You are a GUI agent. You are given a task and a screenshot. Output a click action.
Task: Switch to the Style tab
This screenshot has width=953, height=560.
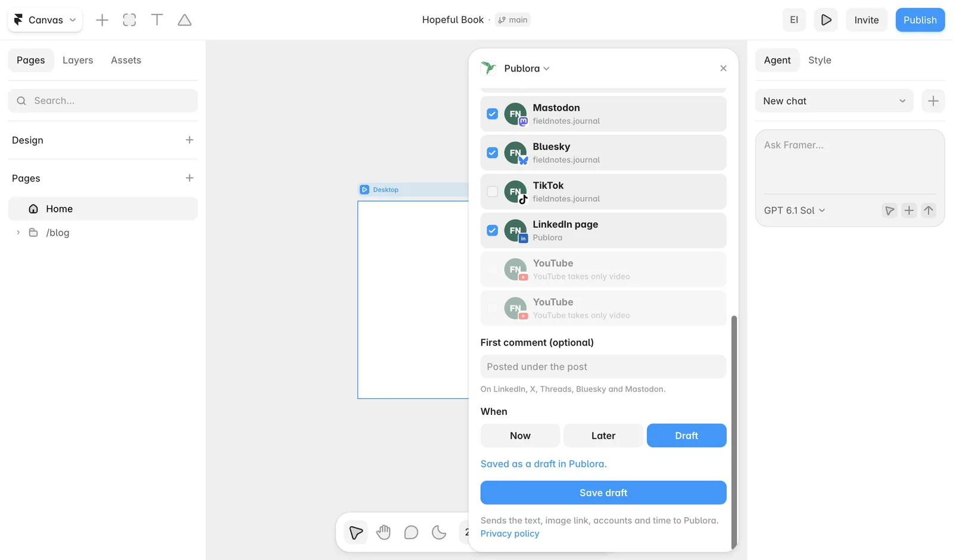[x=820, y=60]
